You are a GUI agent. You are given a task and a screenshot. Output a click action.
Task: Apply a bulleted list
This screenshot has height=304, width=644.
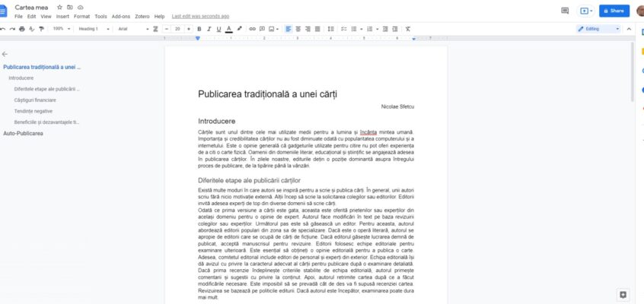(x=354, y=29)
